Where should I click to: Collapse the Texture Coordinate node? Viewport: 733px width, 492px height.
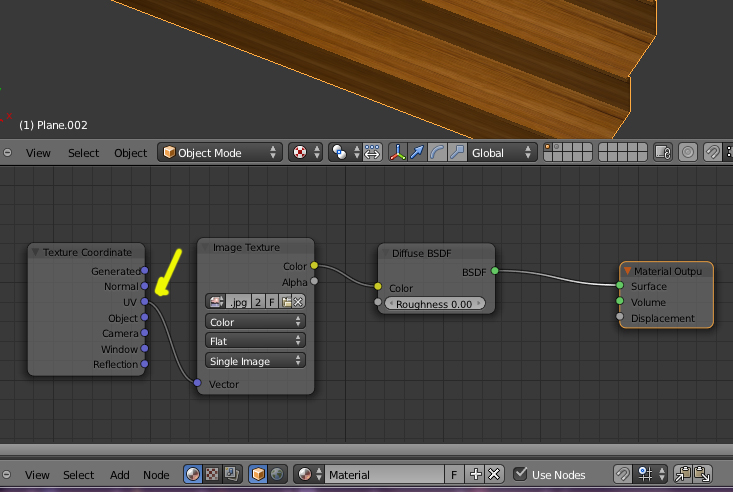coord(36,252)
